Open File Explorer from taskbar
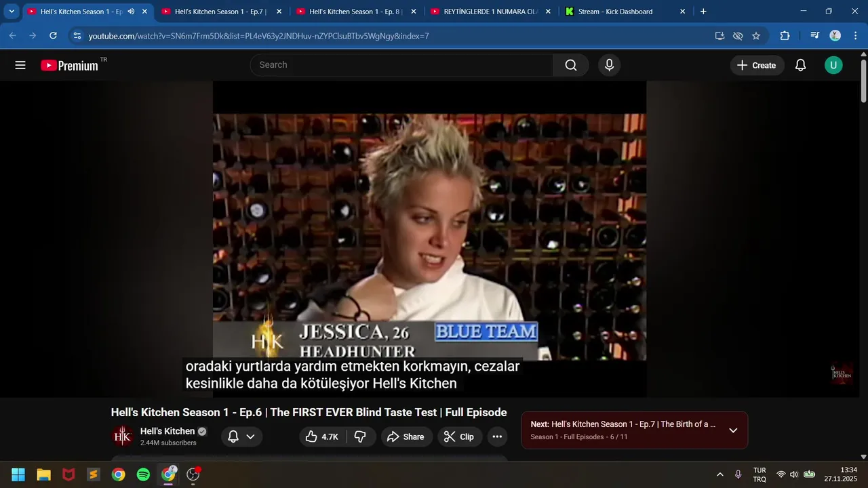The width and height of the screenshot is (868, 488). coord(43,474)
